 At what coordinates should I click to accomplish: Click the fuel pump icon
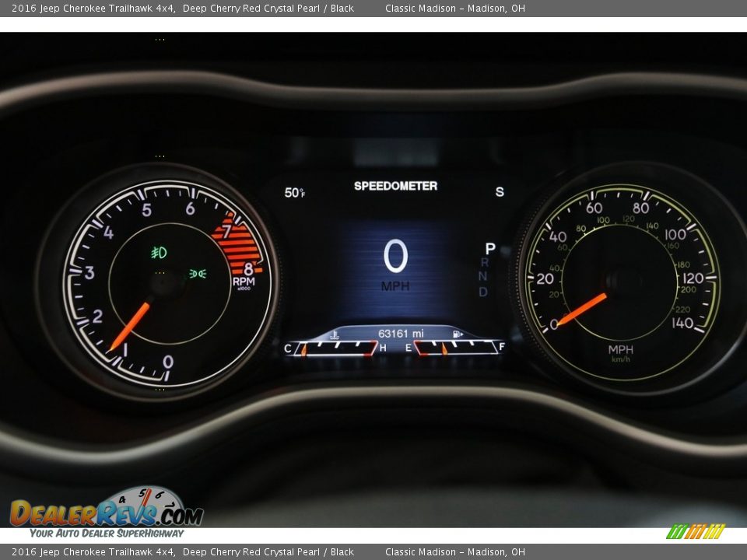pos(457,334)
